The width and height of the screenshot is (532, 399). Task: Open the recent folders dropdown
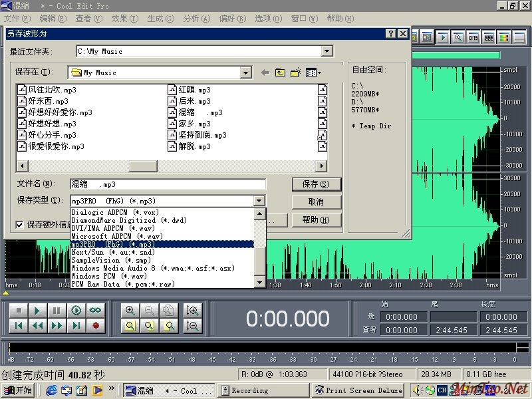(x=327, y=51)
